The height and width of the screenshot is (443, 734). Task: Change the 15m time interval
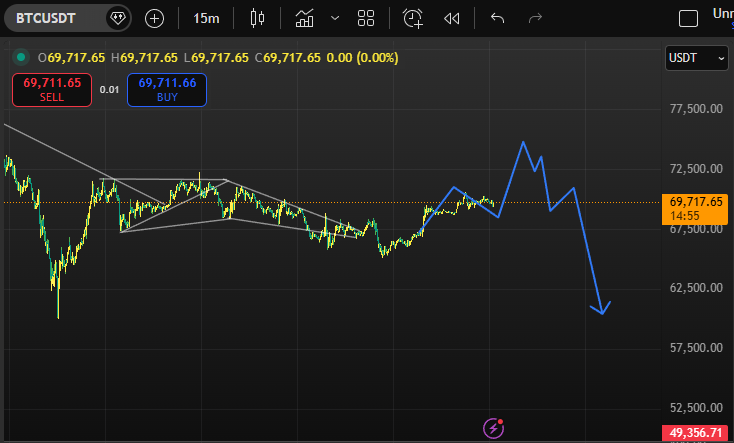pos(206,18)
